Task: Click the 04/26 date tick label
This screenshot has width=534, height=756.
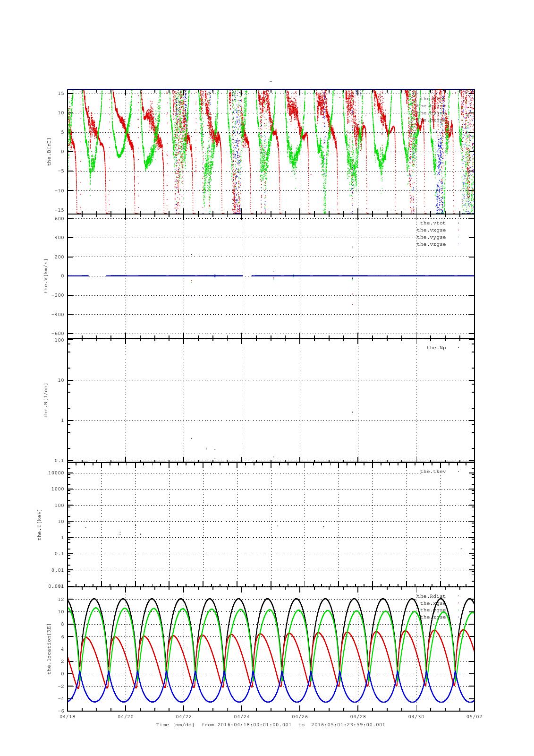Action: click(x=300, y=716)
